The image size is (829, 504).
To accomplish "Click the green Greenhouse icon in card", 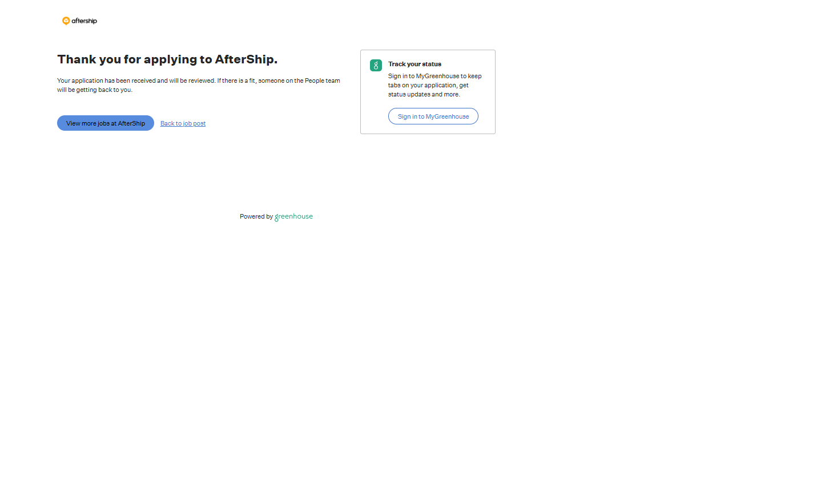I will pyautogui.click(x=376, y=66).
